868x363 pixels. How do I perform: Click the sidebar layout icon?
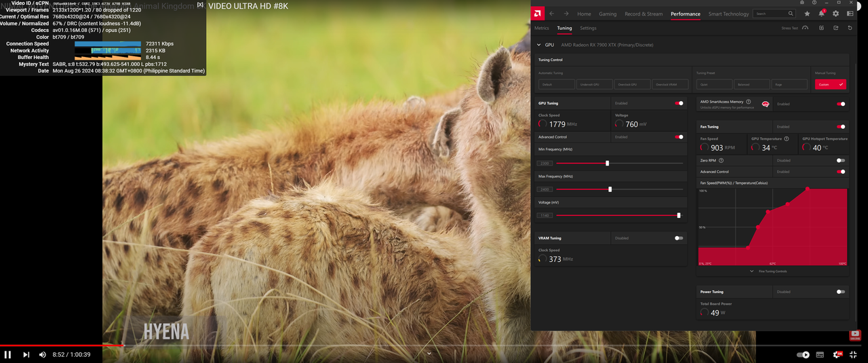pyautogui.click(x=850, y=14)
